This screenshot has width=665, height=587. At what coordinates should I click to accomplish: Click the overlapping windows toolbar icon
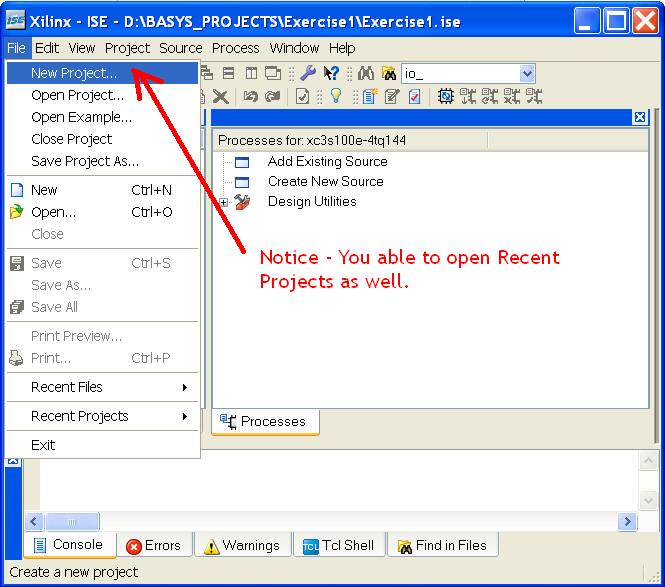pos(273,73)
